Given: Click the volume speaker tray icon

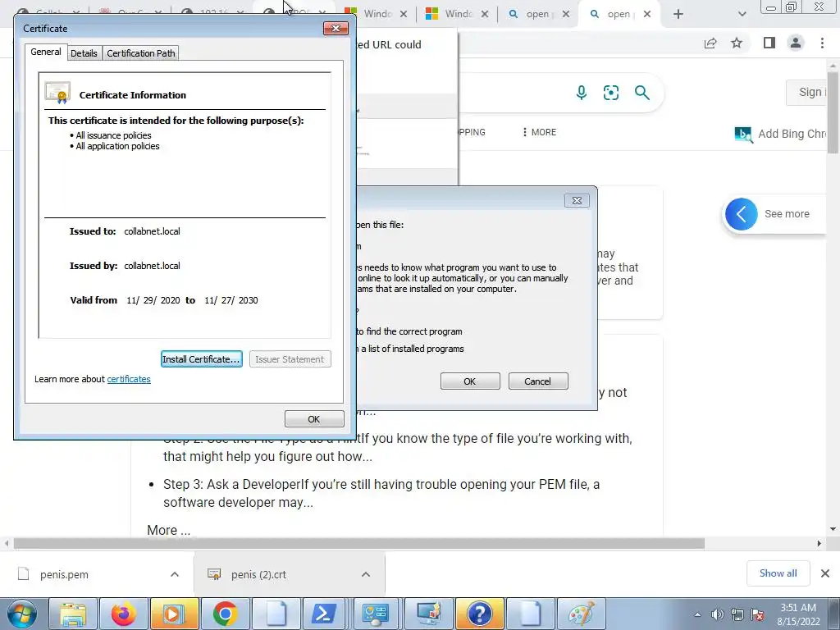Looking at the screenshot, I should pyautogui.click(x=717, y=614).
